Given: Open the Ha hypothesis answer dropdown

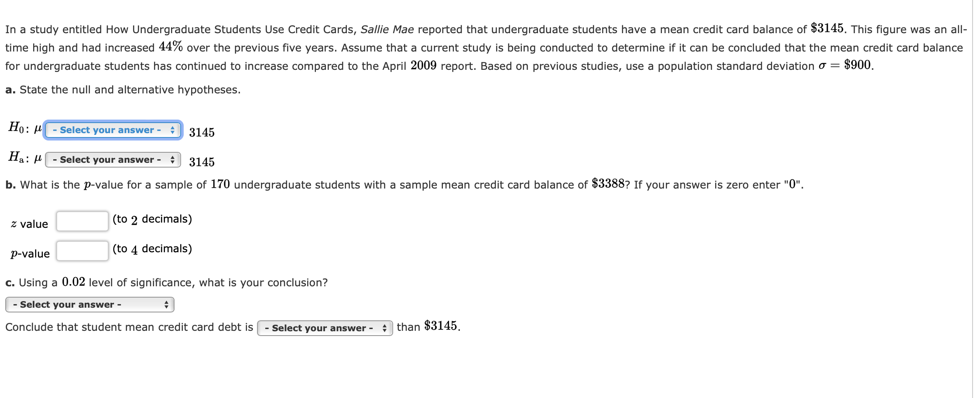Looking at the screenshot, I should 113,159.
